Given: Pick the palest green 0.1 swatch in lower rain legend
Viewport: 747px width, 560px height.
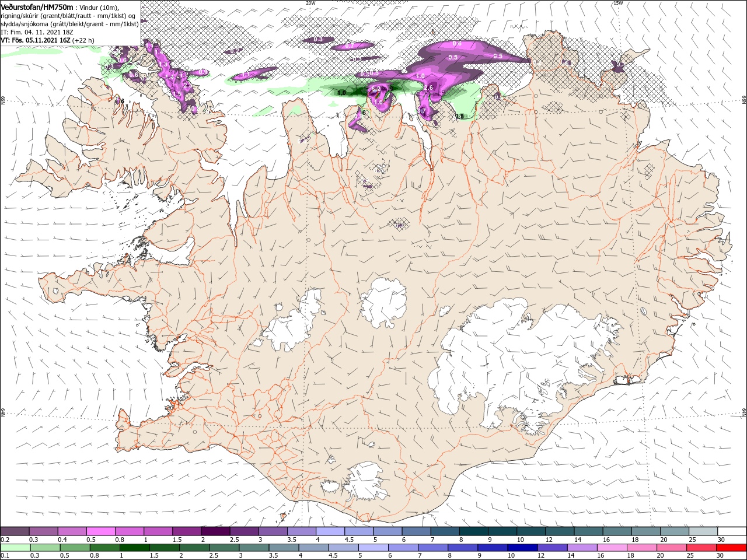Looking at the screenshot, I should pos(15,548).
